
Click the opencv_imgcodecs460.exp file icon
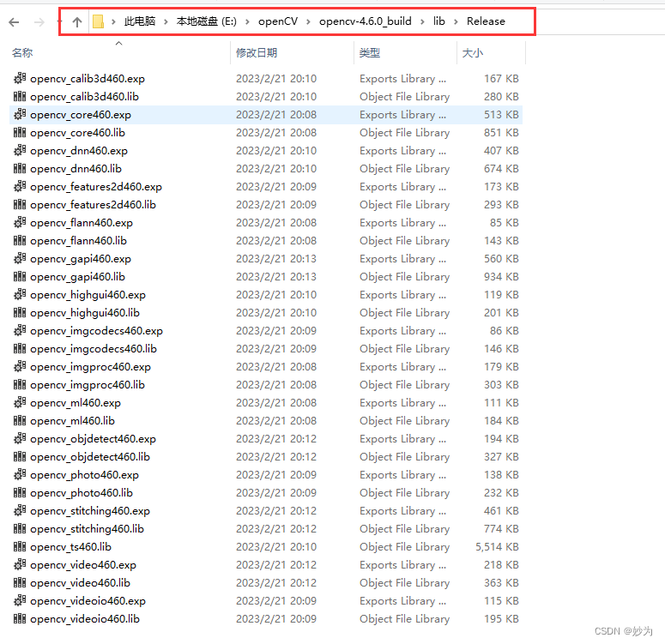(x=20, y=331)
